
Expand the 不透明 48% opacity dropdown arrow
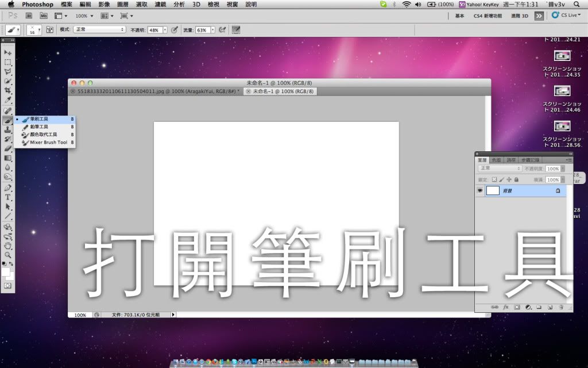pyautogui.click(x=165, y=29)
